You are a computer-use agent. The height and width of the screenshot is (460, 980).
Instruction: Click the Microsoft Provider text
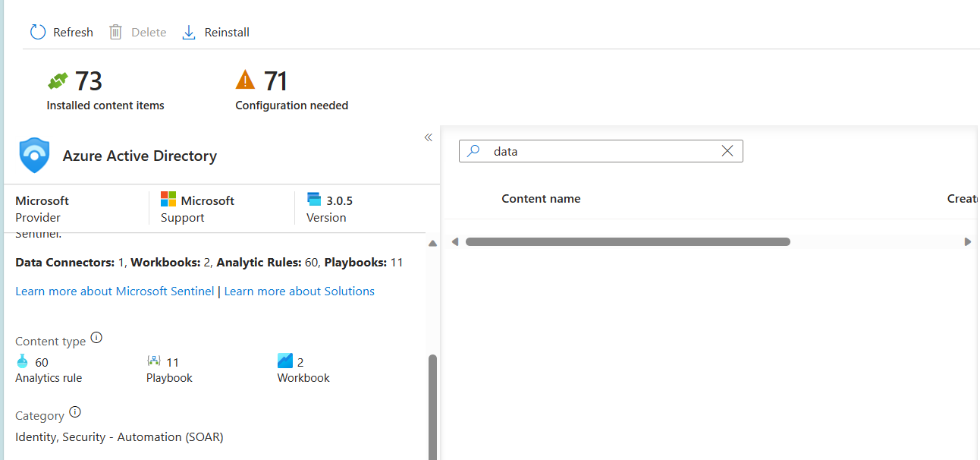[x=42, y=209]
